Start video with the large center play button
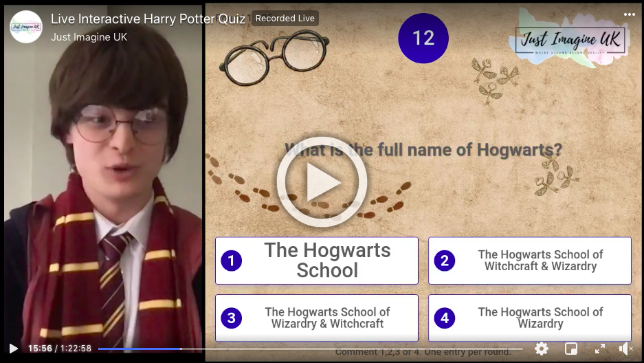 [x=322, y=182]
